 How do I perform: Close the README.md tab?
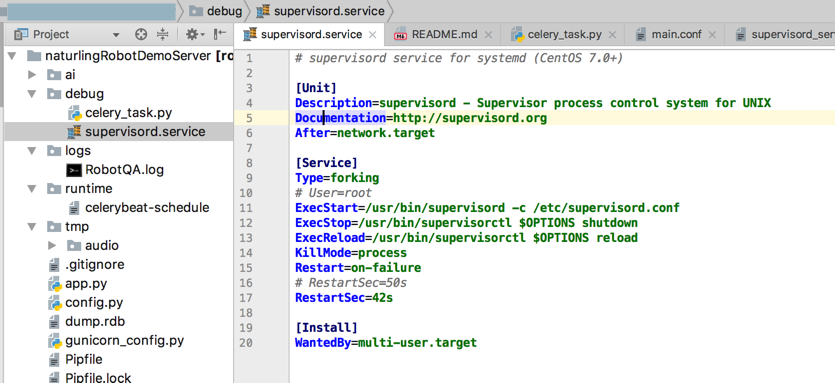point(488,35)
